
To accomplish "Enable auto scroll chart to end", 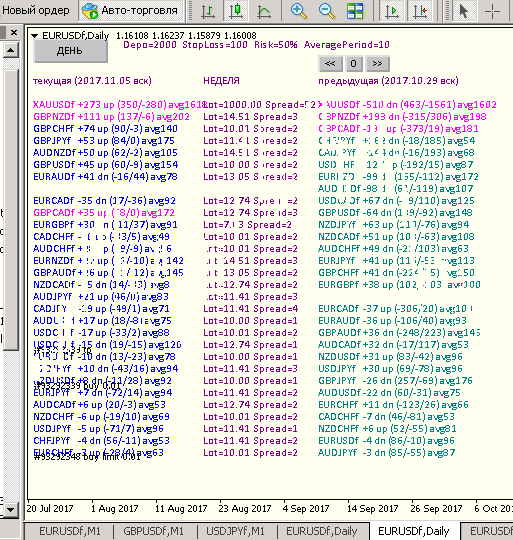I will point(392,11).
